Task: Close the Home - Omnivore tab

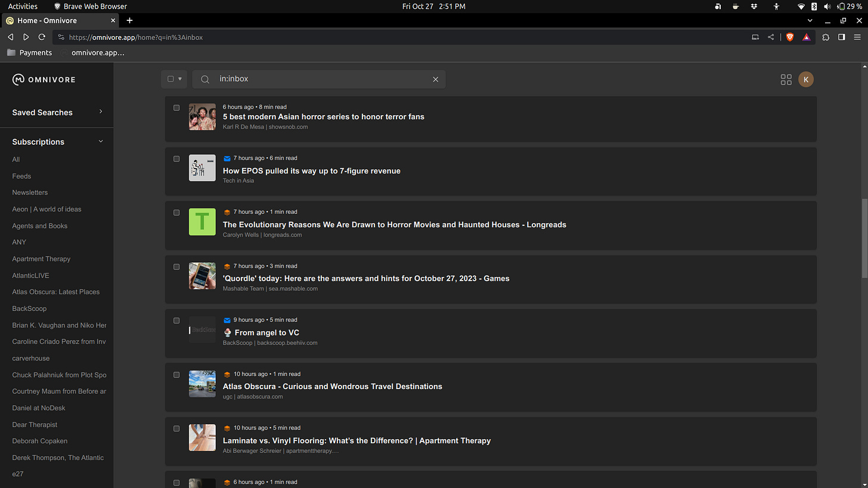Action: click(x=113, y=20)
